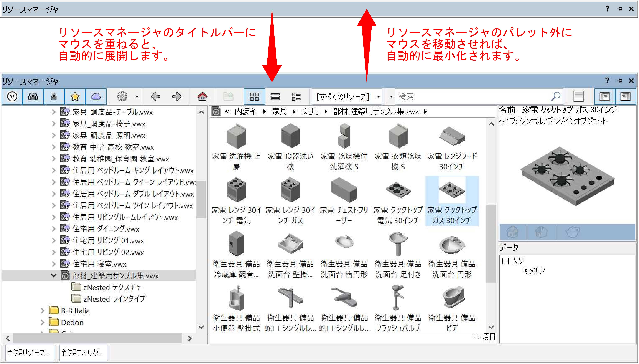Screen dimensions: 639x364
Task: Click second 3D view icon under preview
Action: tap(541, 232)
